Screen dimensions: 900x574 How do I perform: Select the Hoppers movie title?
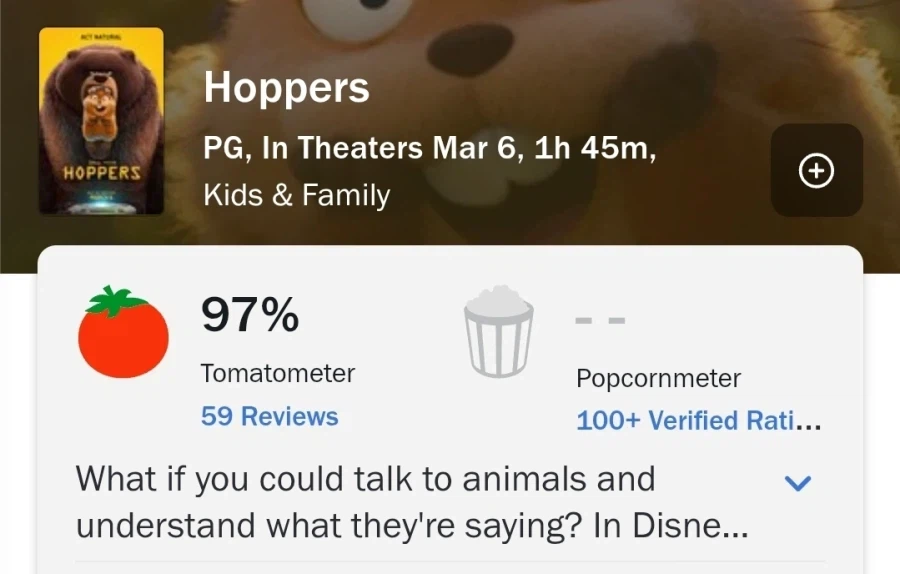coord(286,88)
